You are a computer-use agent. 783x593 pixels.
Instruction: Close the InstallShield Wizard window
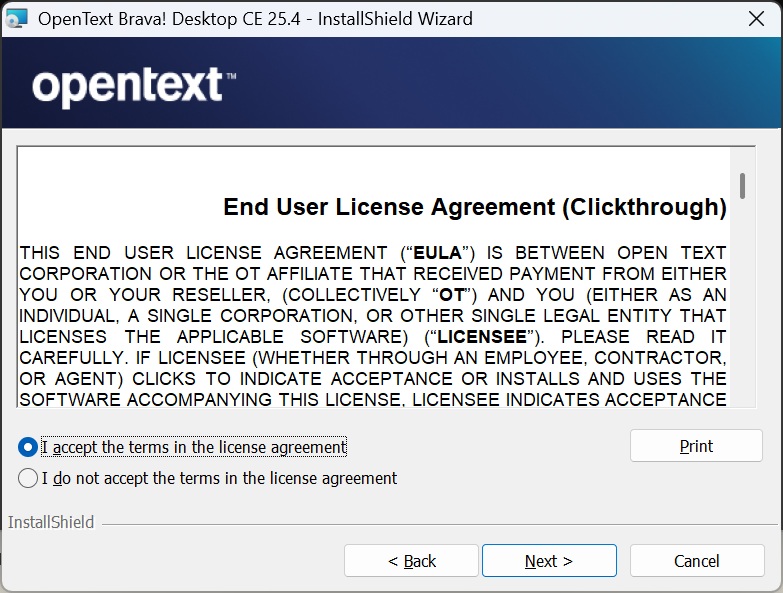click(757, 19)
